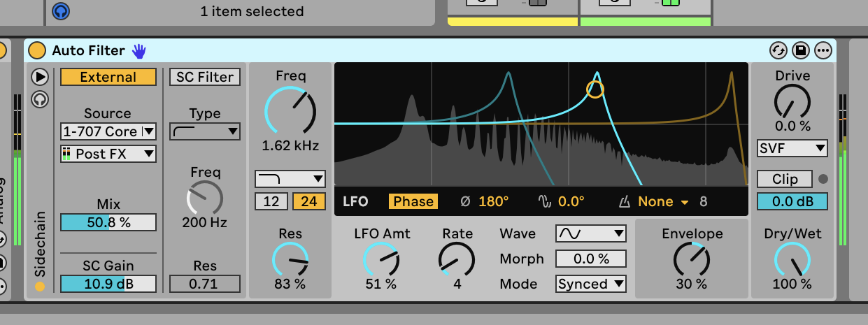
Task: Open the SVF circuit type dropdown
Action: point(792,148)
